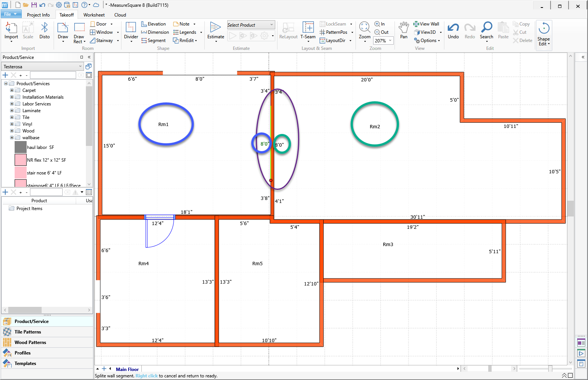Switch to the Cloud tab
This screenshot has height=380, width=588.
pyautogui.click(x=120, y=15)
